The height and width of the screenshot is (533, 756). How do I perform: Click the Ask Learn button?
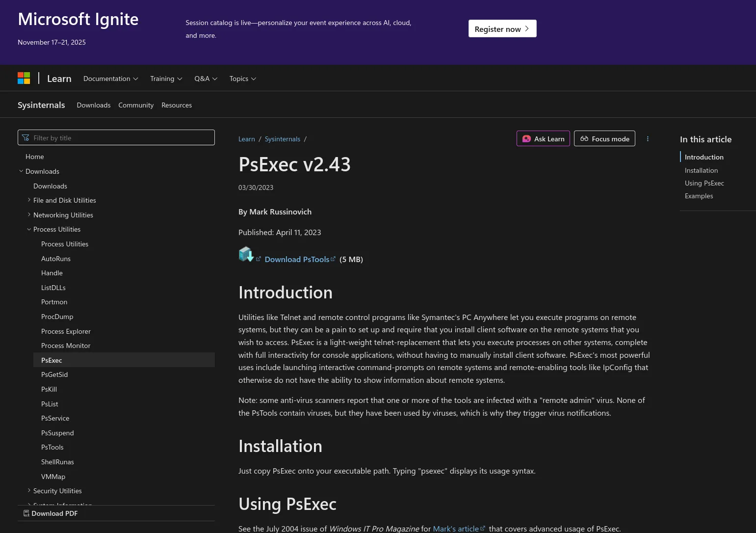point(543,139)
